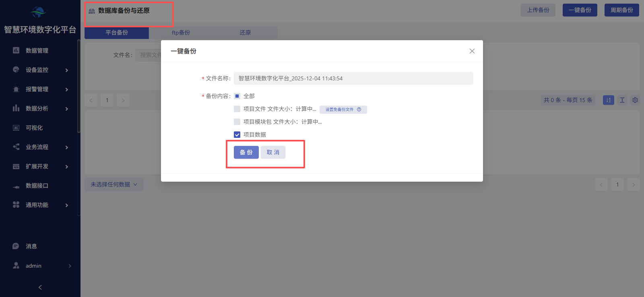
Task: Expand the 设备监控 submenu arrow
Action: click(x=67, y=70)
